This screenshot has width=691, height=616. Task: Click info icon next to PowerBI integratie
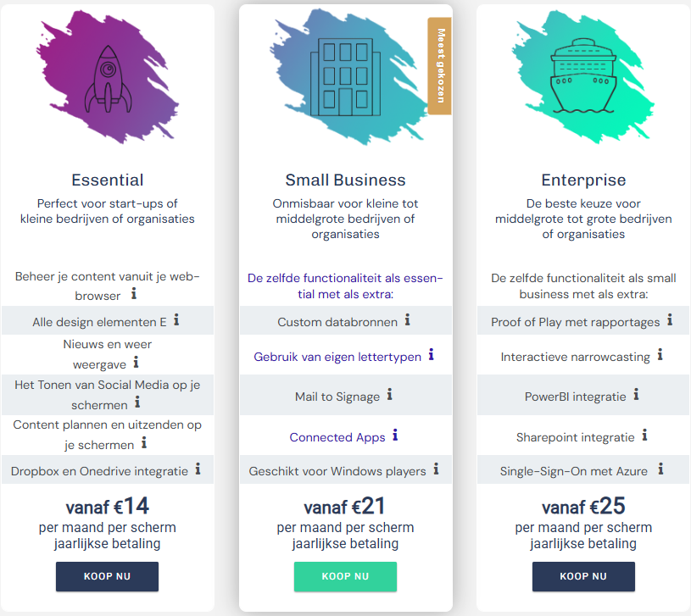click(x=636, y=394)
